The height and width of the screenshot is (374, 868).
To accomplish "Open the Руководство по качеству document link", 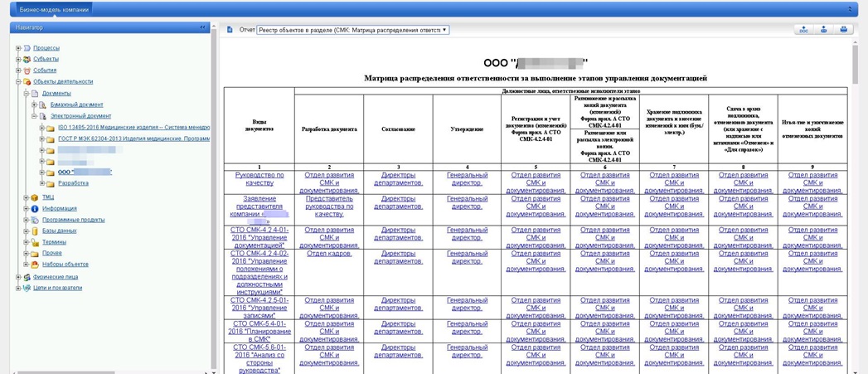I will tap(259, 179).
